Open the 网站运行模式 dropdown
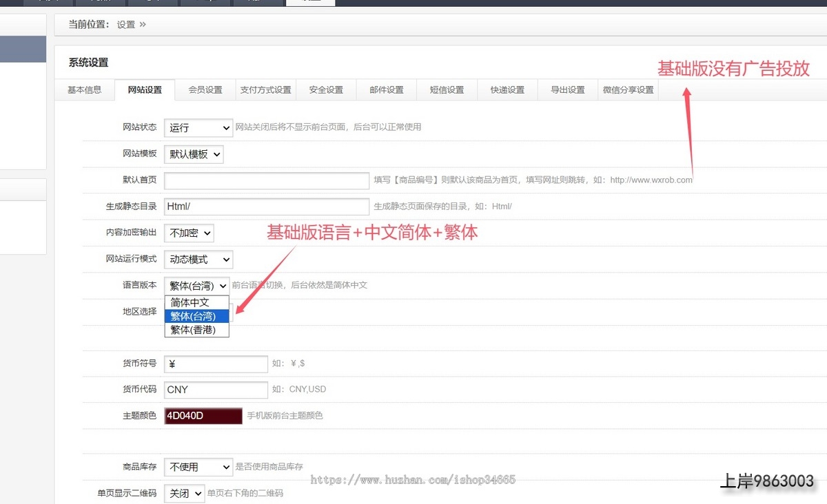The image size is (827, 504). point(198,260)
